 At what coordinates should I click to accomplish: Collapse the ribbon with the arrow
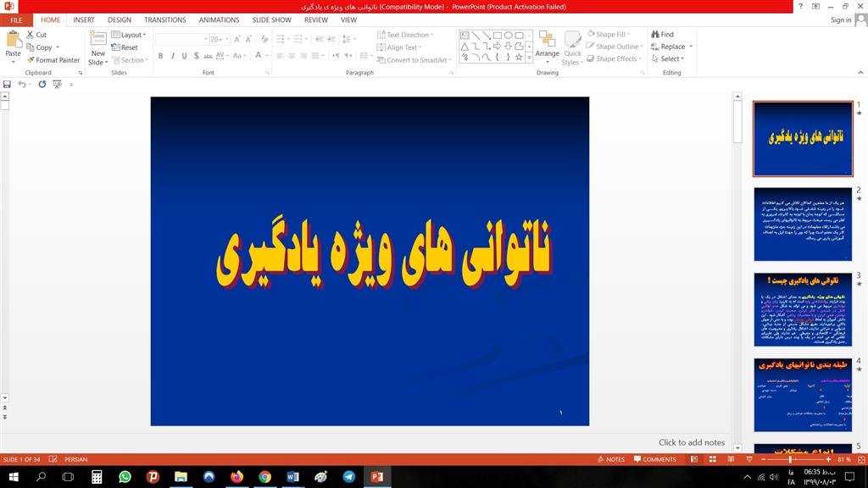coord(859,73)
